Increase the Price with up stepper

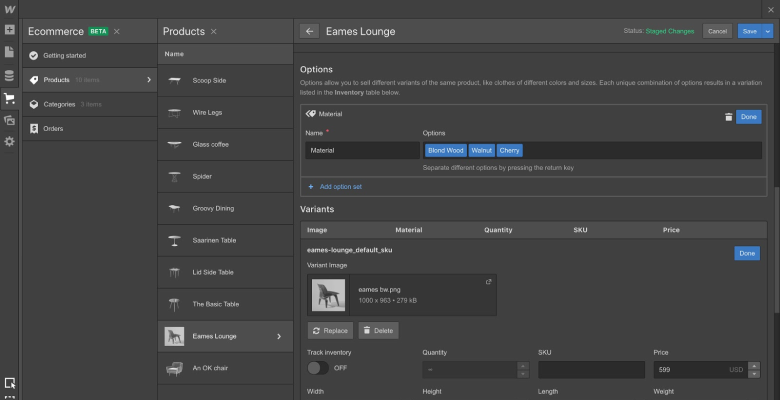[754, 366]
